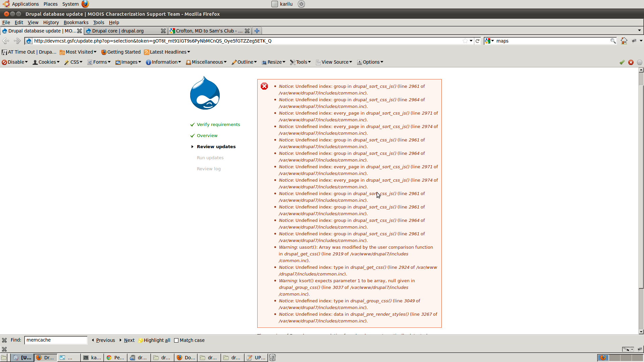644x362 pixels.
Task: Click the green checkmark validation icon in toolbar
Action: click(622, 62)
